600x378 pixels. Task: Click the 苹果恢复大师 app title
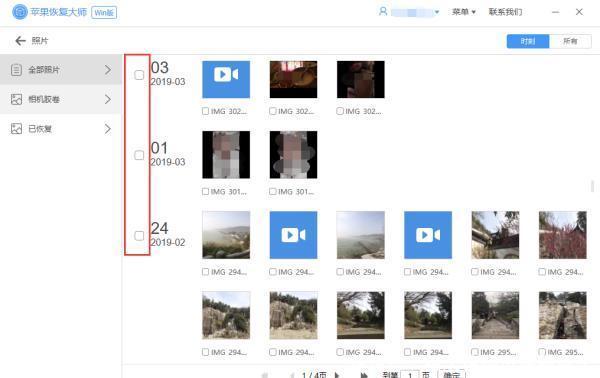[x=59, y=12]
